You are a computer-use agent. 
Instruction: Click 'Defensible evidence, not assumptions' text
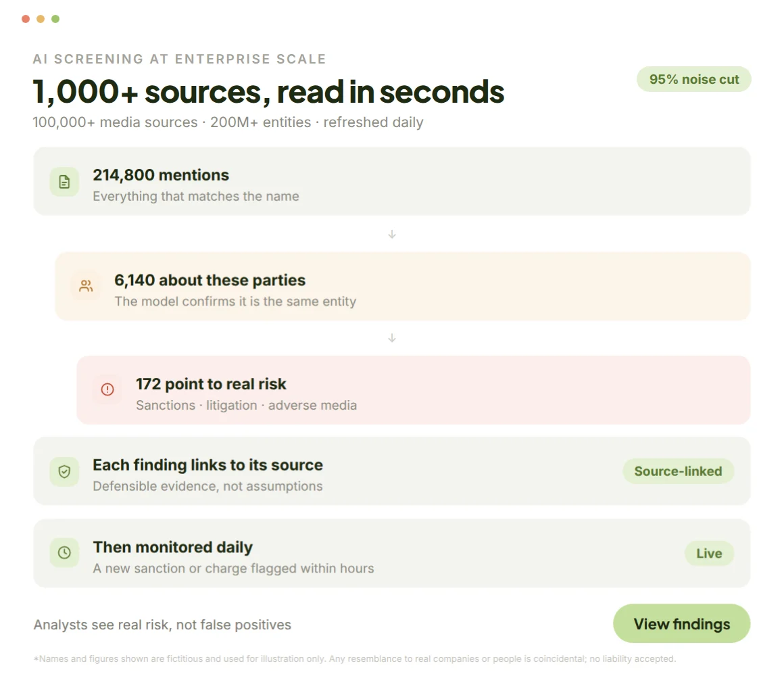[x=208, y=487]
